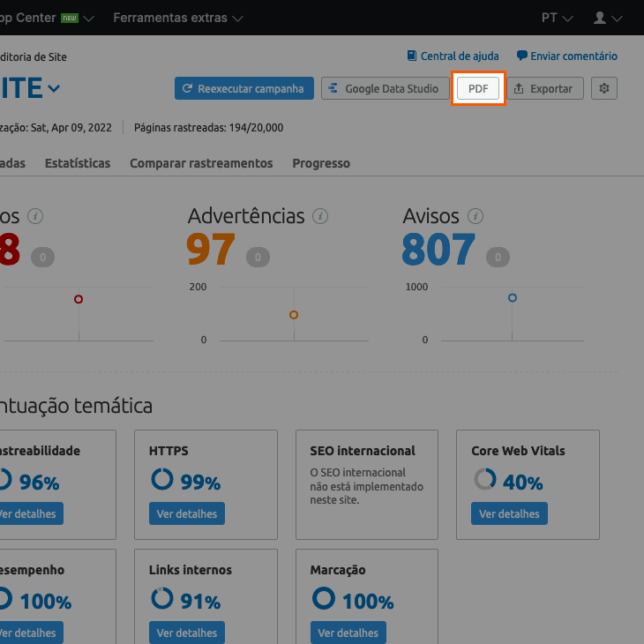The width and height of the screenshot is (644, 644).
Task: Click the Marcação 100% ring
Action: tap(324, 598)
